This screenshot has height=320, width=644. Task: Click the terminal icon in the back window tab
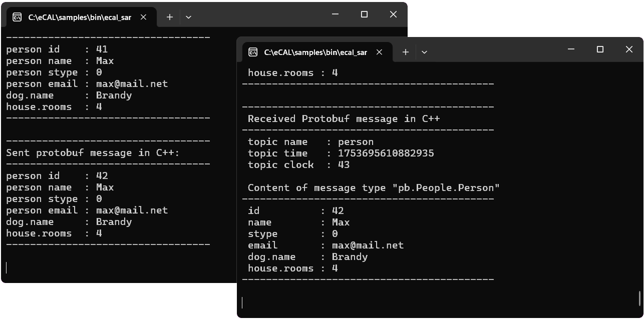tap(18, 17)
